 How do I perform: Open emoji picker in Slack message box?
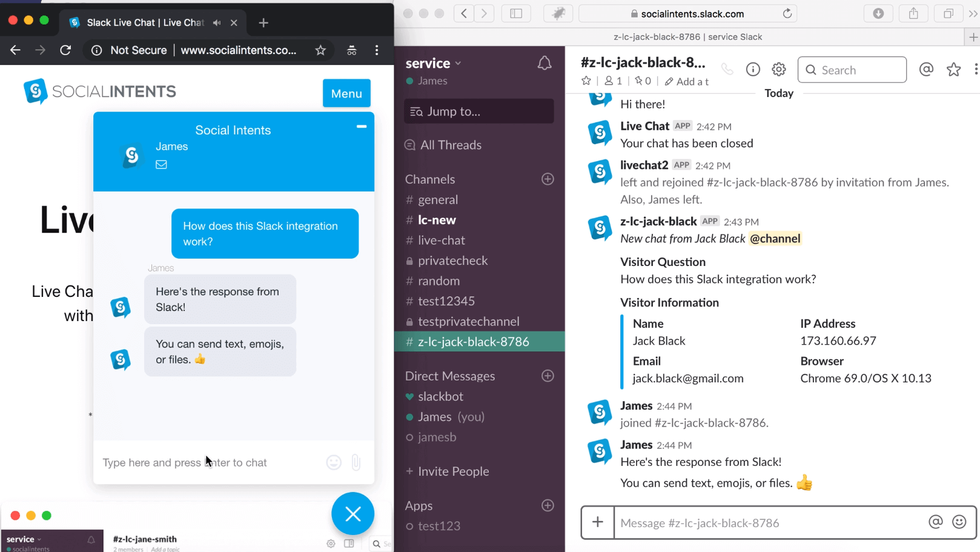click(x=959, y=522)
